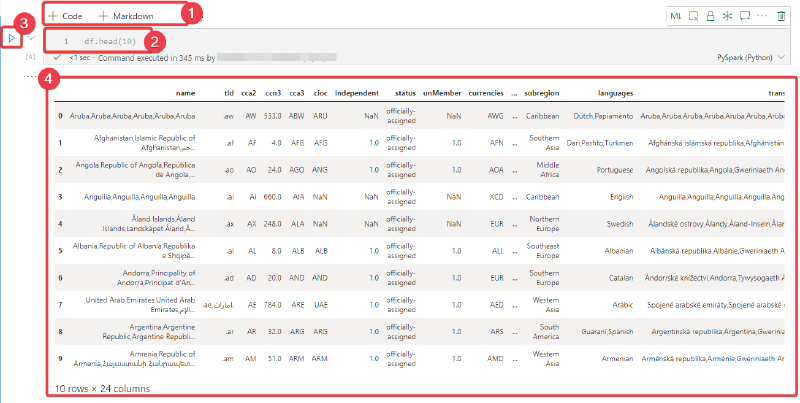
Task: Freeze the cell with the snowflake icon
Action: coord(727,16)
